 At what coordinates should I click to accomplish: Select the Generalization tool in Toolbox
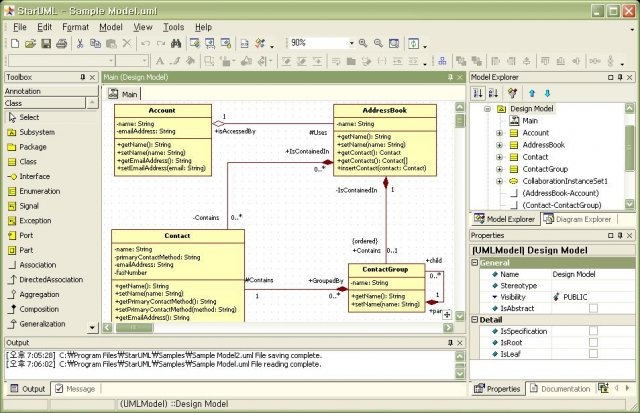[41, 325]
